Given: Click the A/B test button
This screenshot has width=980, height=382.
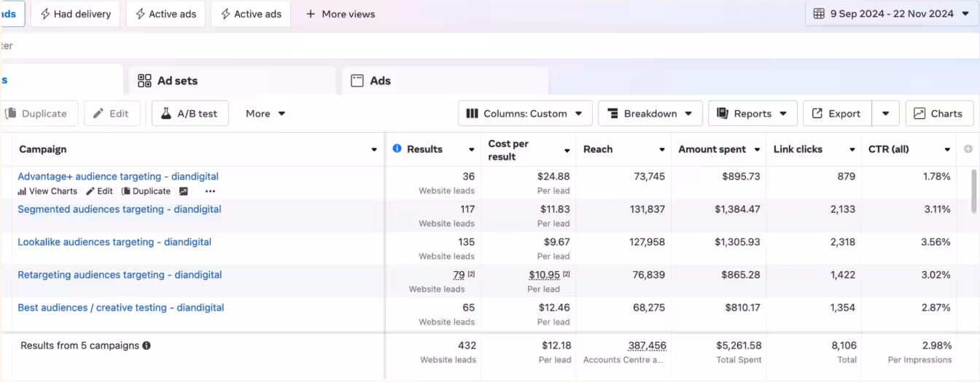Looking at the screenshot, I should [190, 114].
